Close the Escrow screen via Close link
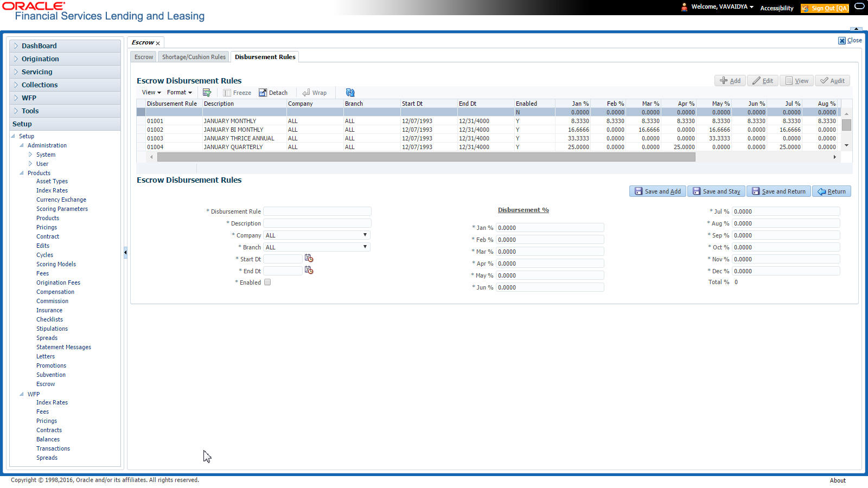The height and width of the screenshot is (488, 868). [x=850, y=41]
